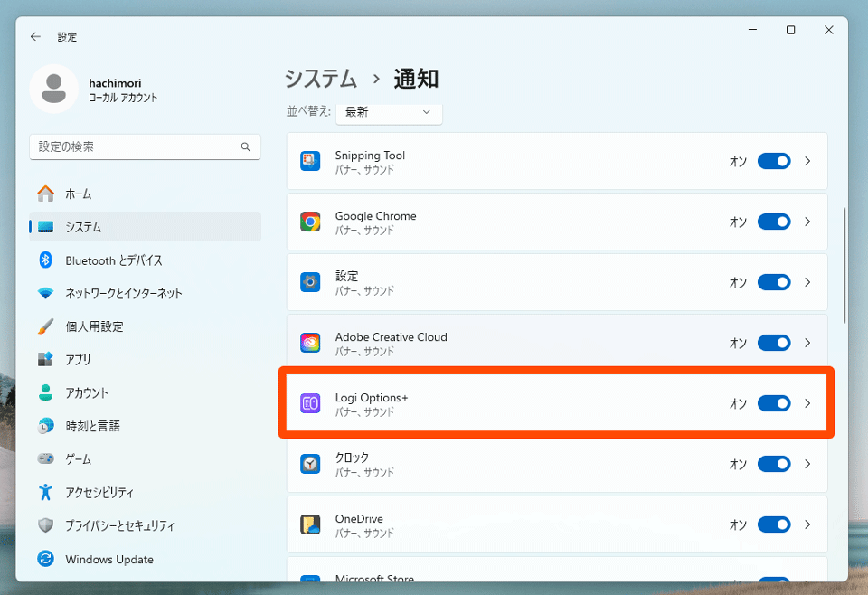Expand Logi Options+ settings chevron

[x=807, y=403]
